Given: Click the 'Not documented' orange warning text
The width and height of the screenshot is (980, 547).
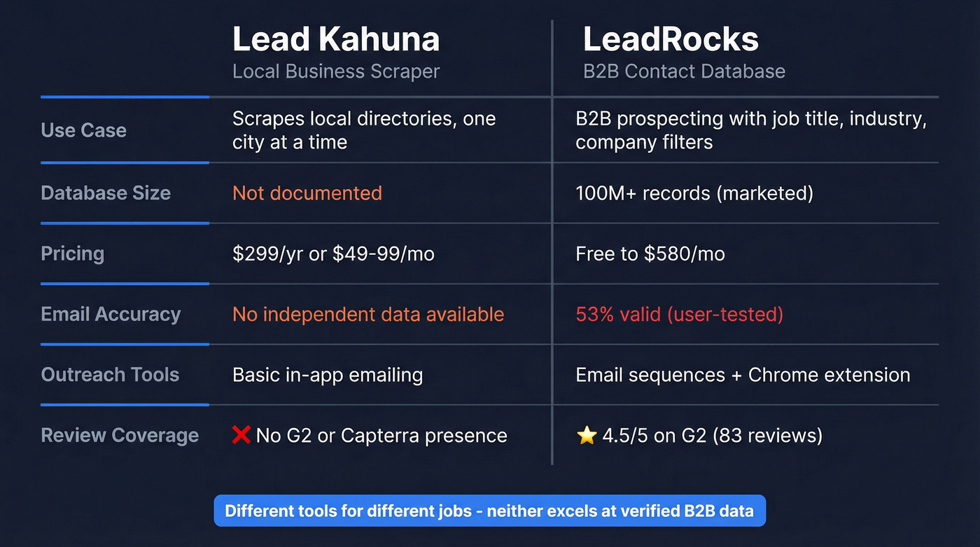Looking at the screenshot, I should (x=307, y=193).
